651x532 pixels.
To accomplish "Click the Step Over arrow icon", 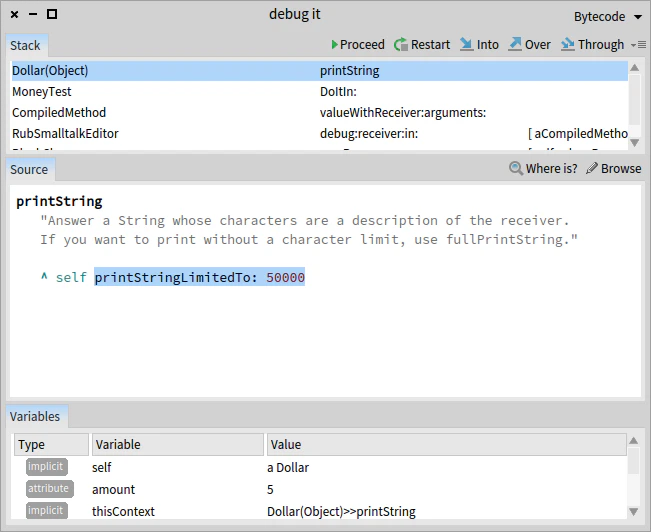I will coord(515,44).
